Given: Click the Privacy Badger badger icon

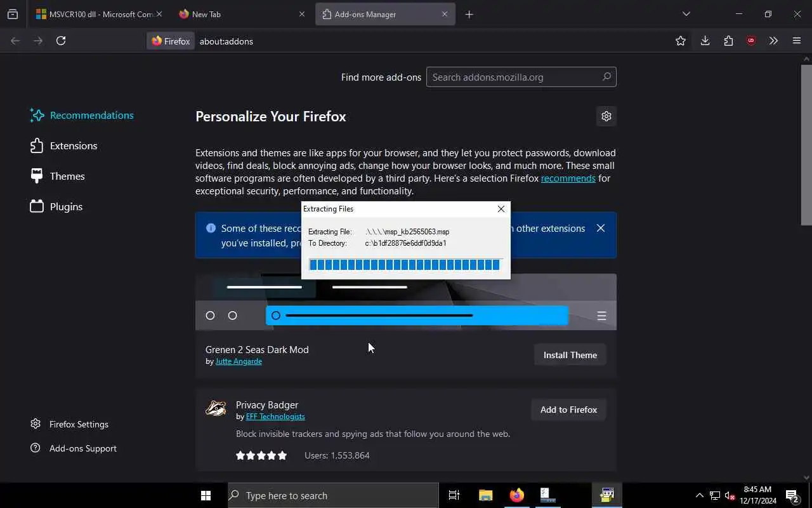Looking at the screenshot, I should pos(216,408).
